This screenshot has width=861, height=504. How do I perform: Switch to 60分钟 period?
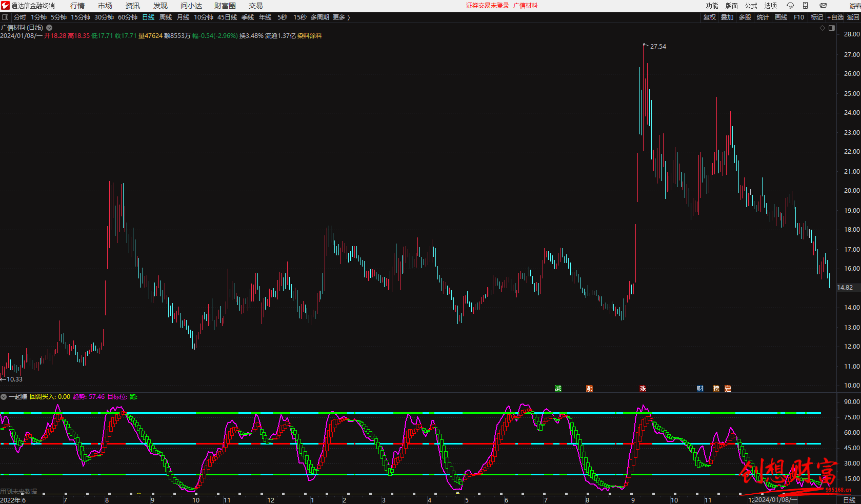click(x=128, y=17)
